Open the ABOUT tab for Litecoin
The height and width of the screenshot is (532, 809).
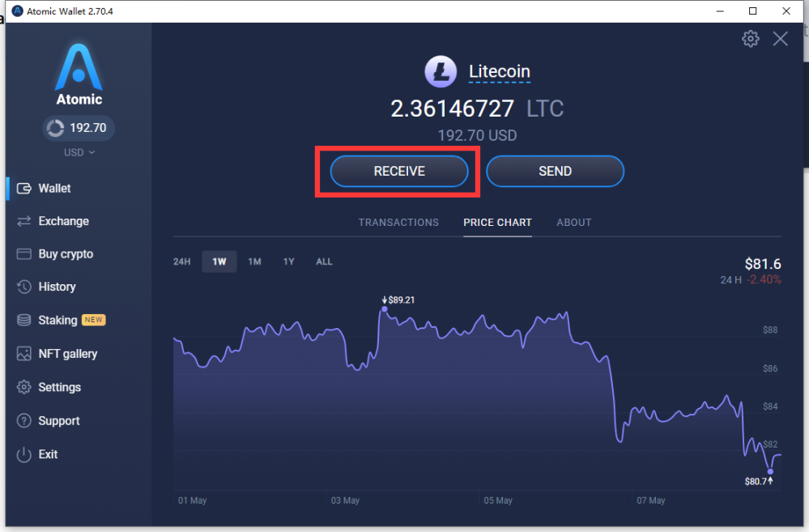point(573,222)
